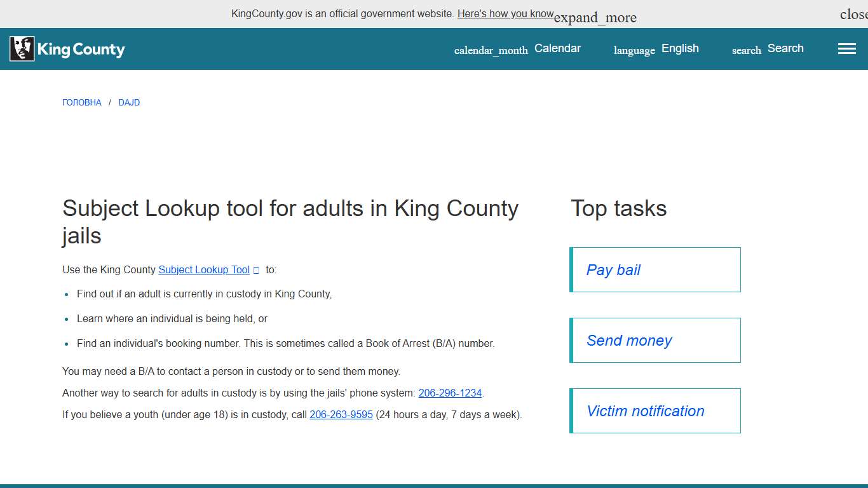
Task: Open the English language selector
Action: 680,48
